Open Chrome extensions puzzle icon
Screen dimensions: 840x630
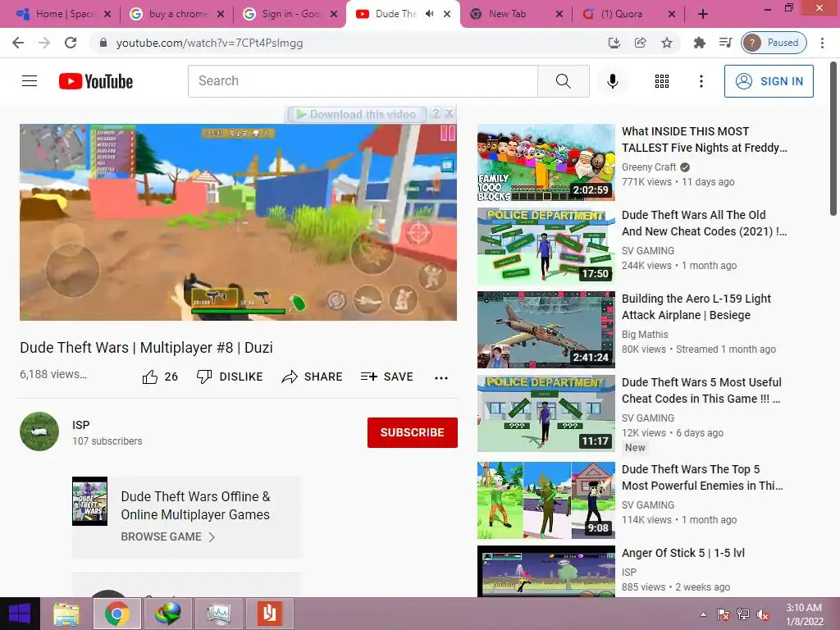click(699, 43)
